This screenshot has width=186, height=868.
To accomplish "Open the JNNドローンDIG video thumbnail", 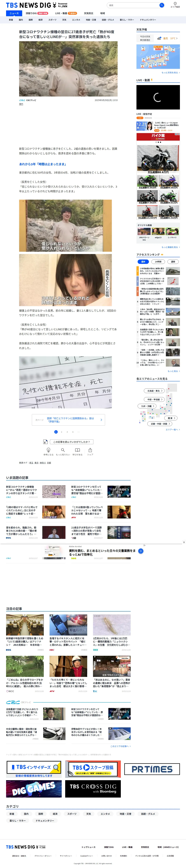I will click(x=144, y=231).
